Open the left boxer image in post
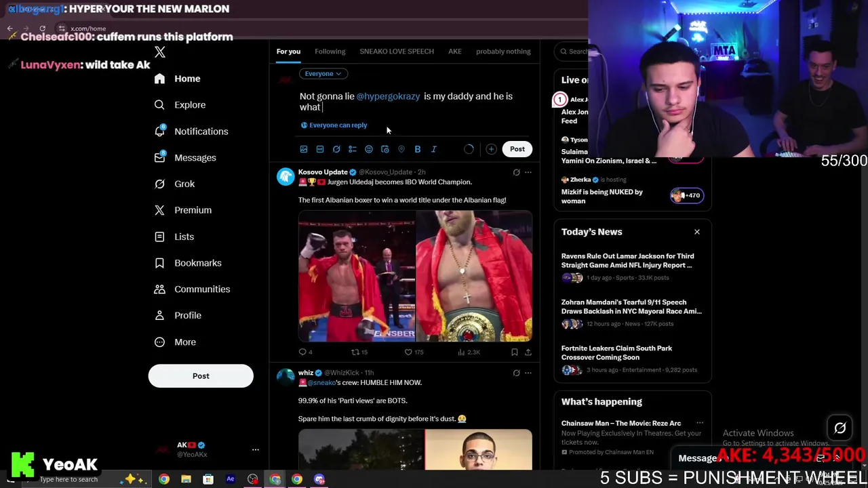 tap(357, 276)
